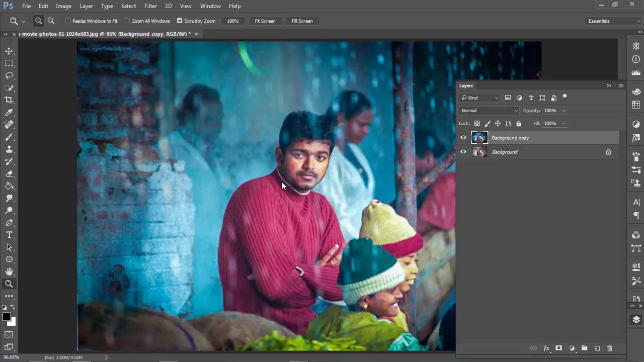The width and height of the screenshot is (644, 362).
Task: Select the Smudge tool
Action: [9, 199]
